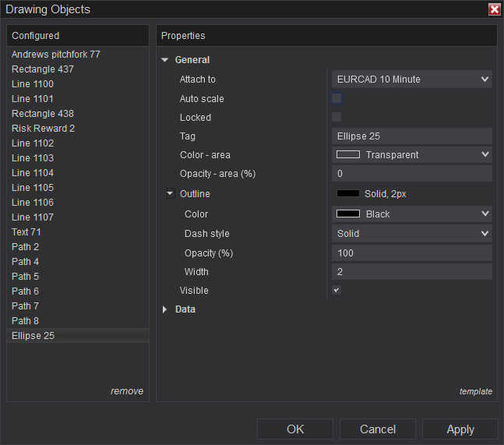The height and width of the screenshot is (445, 504).
Task: Open the Color - area dropdown
Action: coord(411,155)
